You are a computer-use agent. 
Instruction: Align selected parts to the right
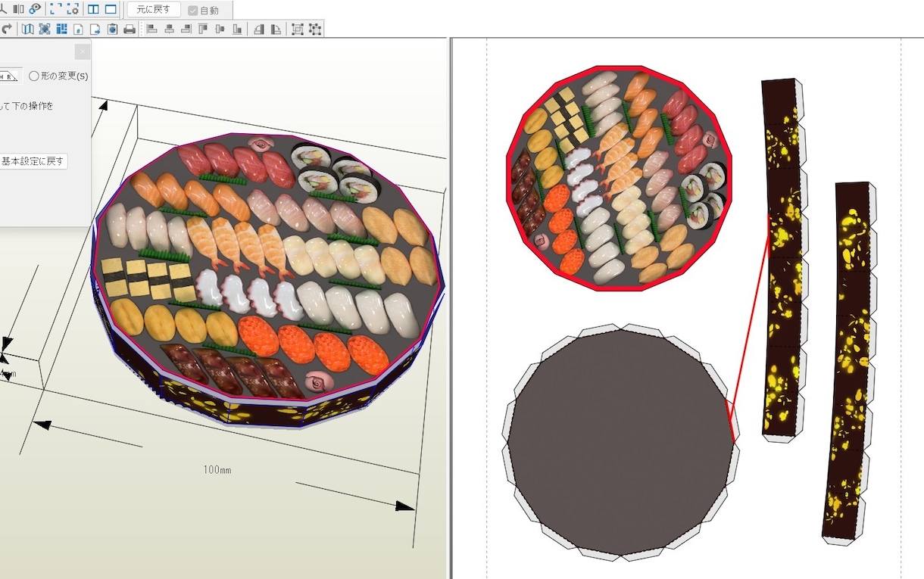(186, 30)
